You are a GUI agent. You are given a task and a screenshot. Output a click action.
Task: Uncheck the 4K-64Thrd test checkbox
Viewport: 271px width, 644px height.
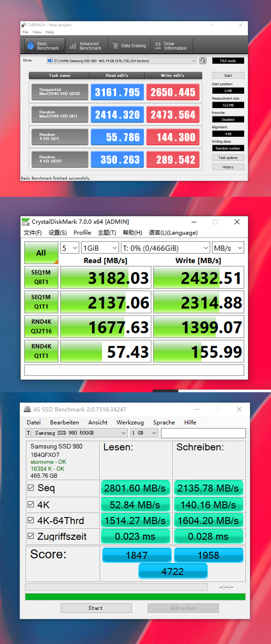[31, 520]
